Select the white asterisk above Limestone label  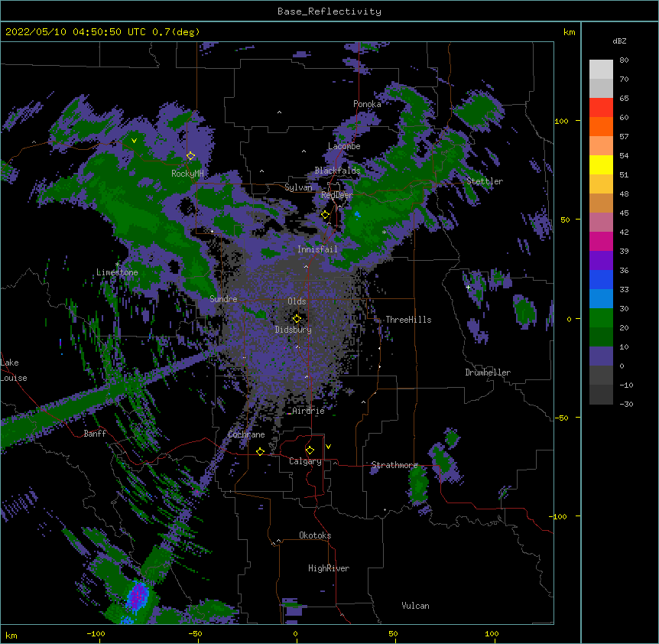(x=117, y=265)
